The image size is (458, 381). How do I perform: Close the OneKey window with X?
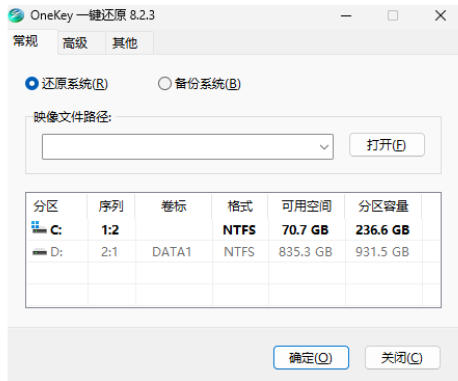click(440, 15)
